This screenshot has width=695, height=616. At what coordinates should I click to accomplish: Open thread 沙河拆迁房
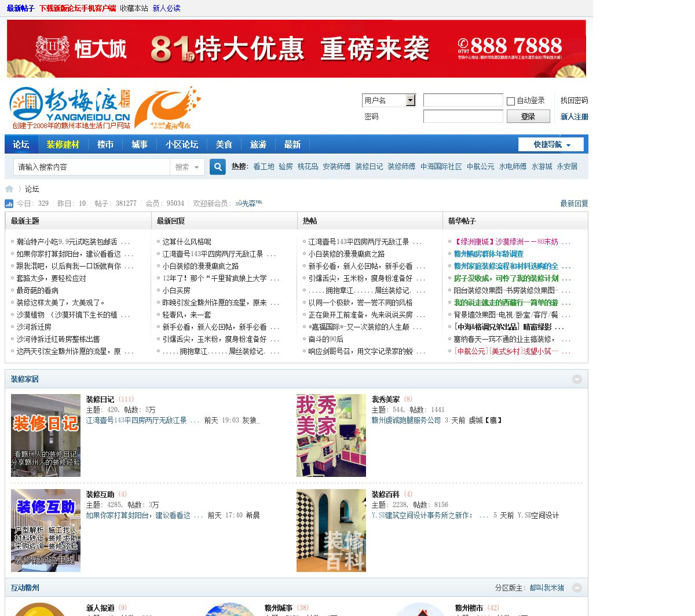pos(34,327)
